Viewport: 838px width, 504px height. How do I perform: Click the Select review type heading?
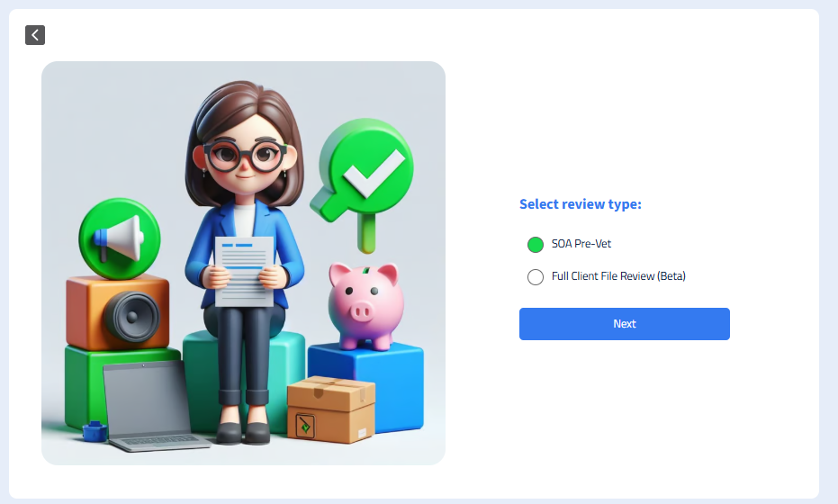[581, 204]
